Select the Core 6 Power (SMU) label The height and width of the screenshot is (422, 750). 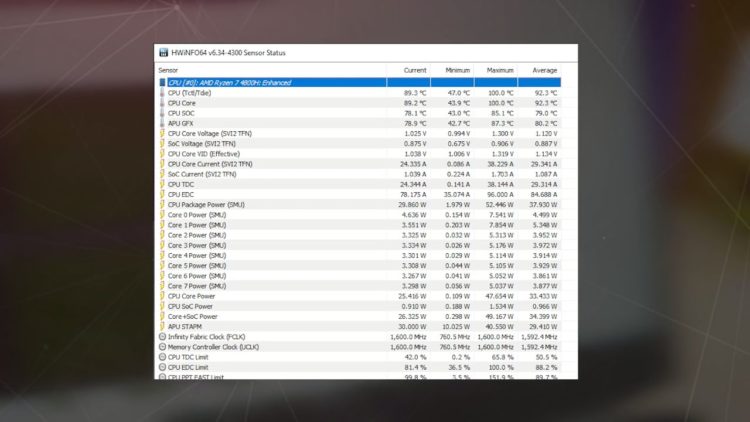(197, 276)
